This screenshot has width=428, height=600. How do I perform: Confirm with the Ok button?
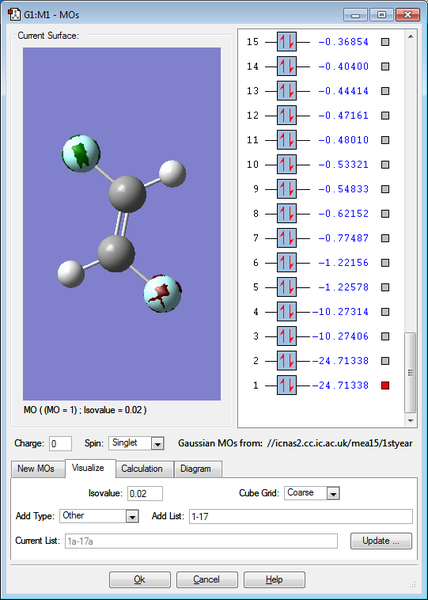coord(140,580)
